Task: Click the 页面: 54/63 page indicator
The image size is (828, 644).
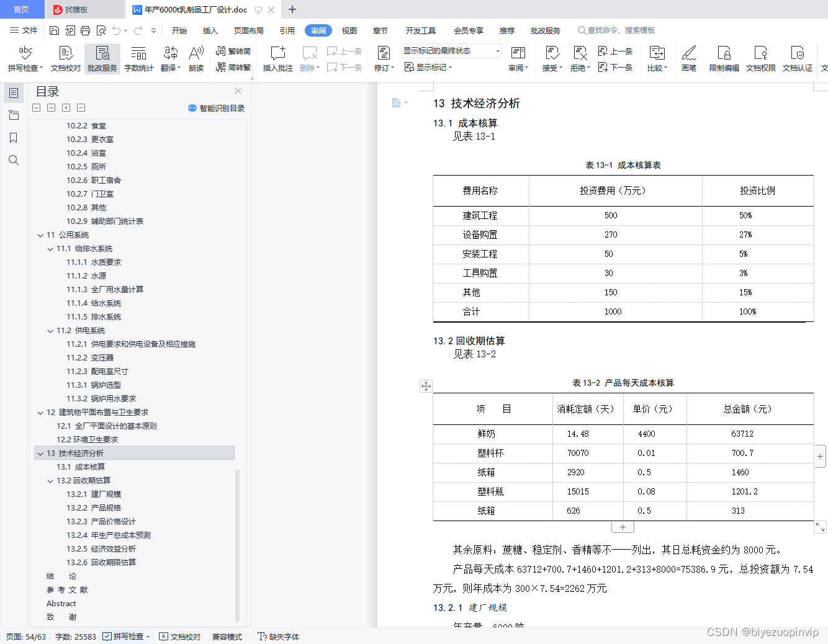Action: [x=26, y=637]
